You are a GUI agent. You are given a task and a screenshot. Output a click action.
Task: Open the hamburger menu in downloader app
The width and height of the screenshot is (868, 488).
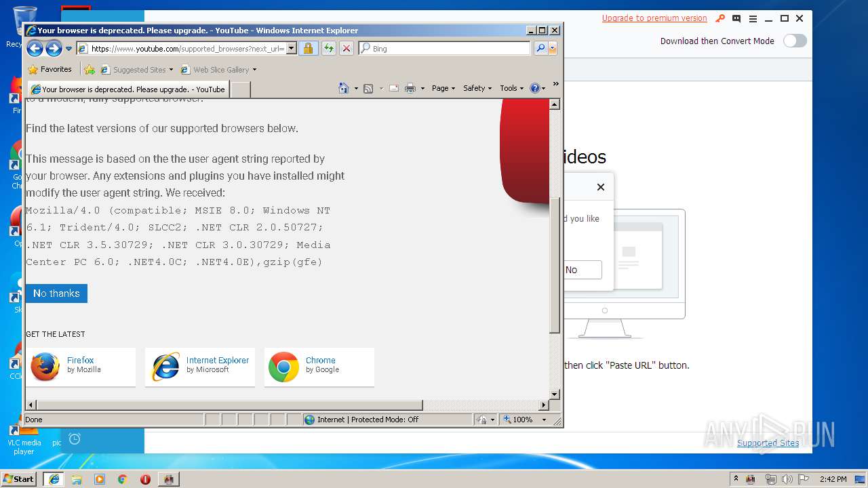[753, 18]
